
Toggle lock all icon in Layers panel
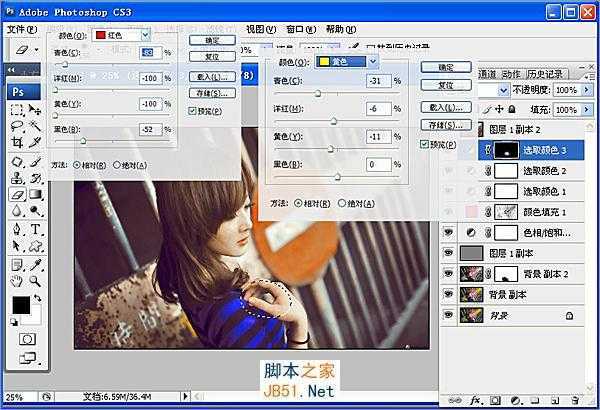click(512, 109)
